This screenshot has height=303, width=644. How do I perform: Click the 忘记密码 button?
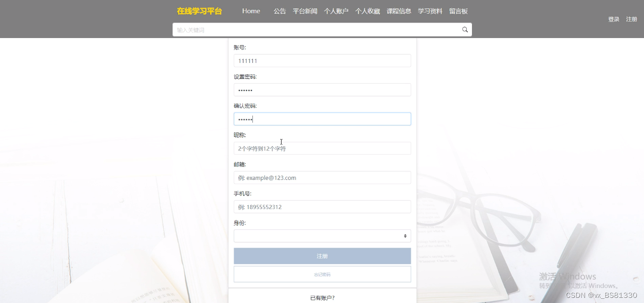[322, 274]
